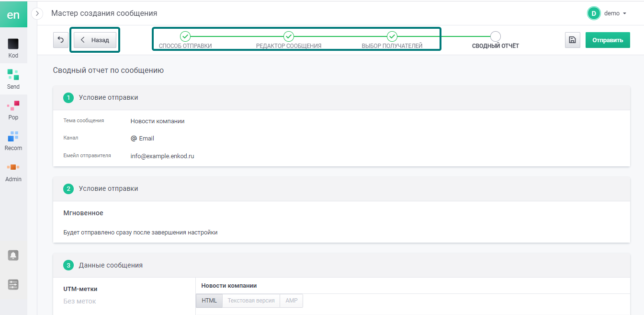
Task: Switch to the Текстовая версия tab
Action: tap(251, 301)
